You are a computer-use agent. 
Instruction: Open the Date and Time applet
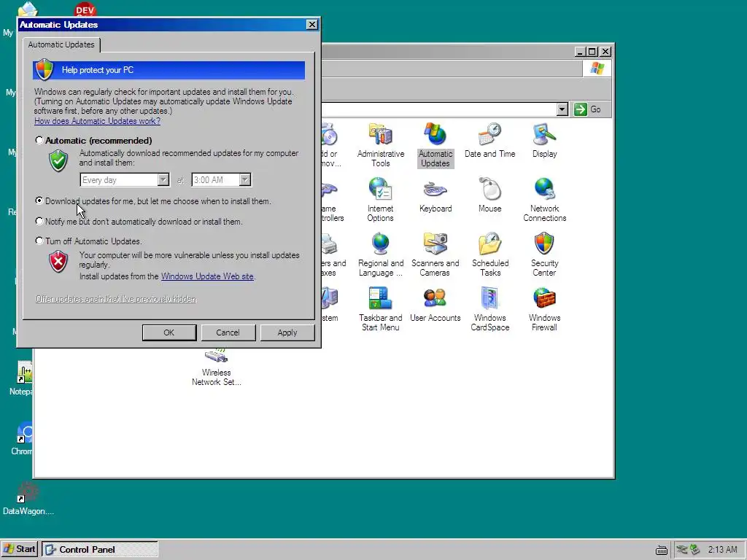click(x=489, y=141)
